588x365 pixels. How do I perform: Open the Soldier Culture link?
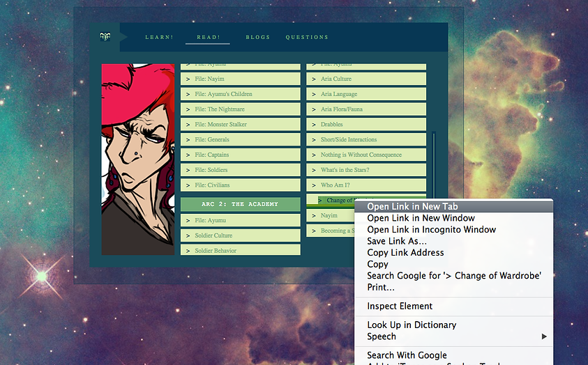pyautogui.click(x=241, y=235)
